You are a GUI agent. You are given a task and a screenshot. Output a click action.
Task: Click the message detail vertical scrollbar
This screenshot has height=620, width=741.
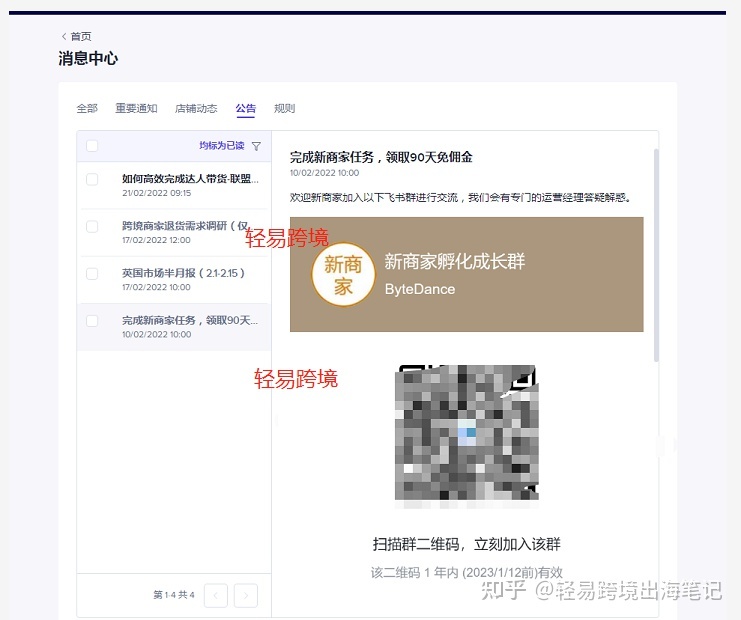pyautogui.click(x=656, y=256)
